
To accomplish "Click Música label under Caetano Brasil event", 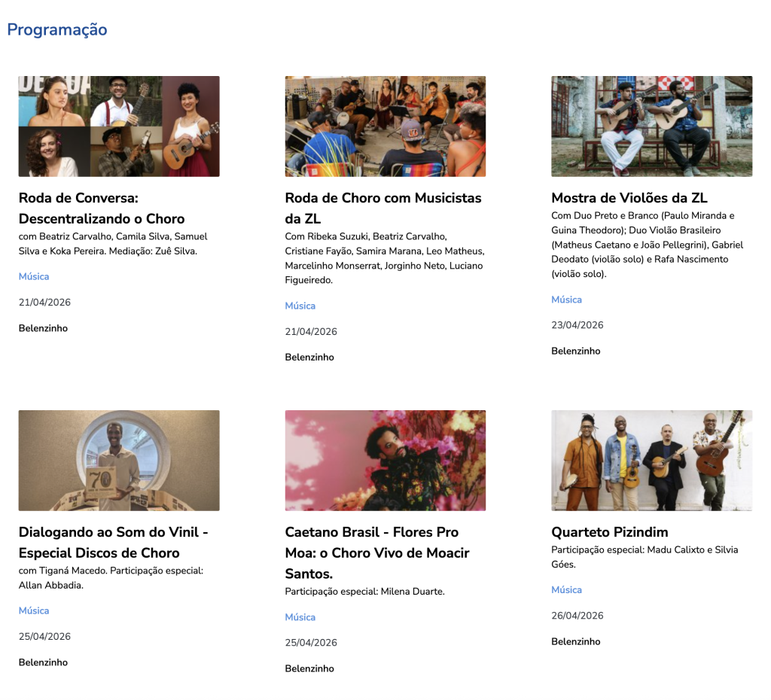I will (300, 617).
